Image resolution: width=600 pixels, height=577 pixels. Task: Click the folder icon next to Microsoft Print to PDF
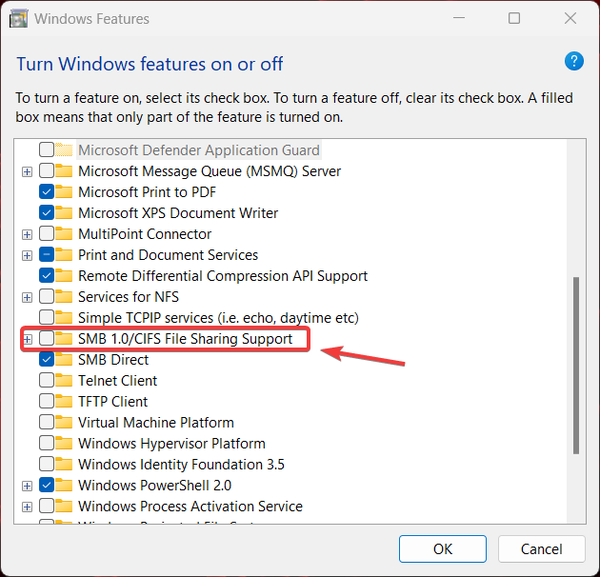point(65,192)
